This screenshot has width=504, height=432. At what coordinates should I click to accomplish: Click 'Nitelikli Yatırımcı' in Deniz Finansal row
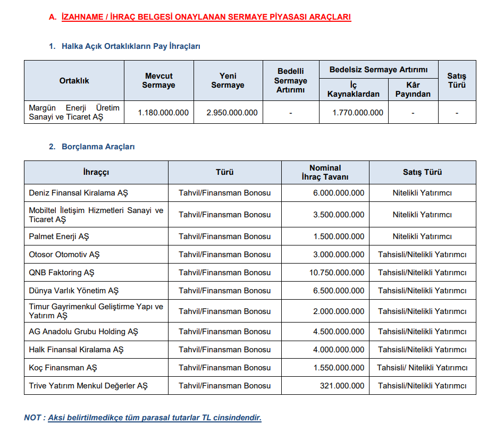tap(422, 193)
